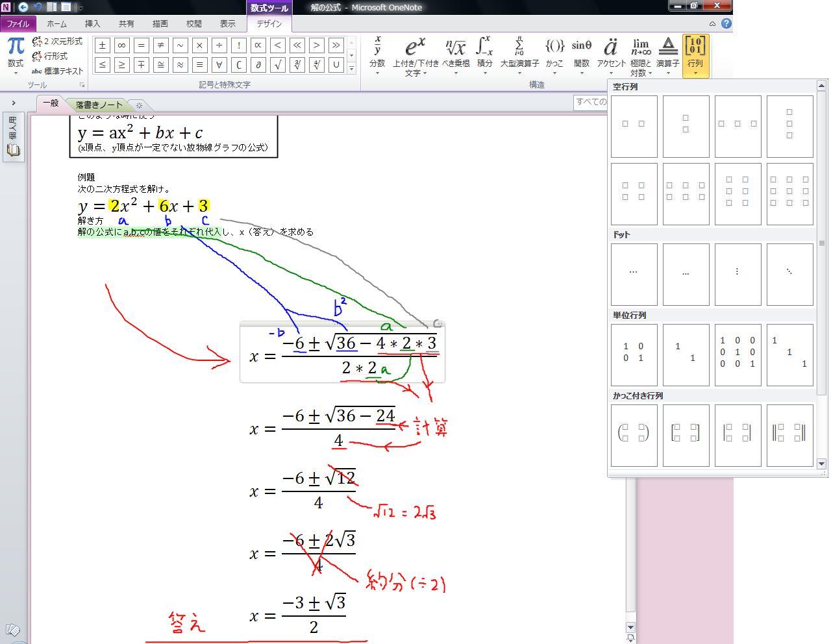Open the 関数 (Function) dropdown
The width and height of the screenshot is (831, 644).
click(x=582, y=56)
